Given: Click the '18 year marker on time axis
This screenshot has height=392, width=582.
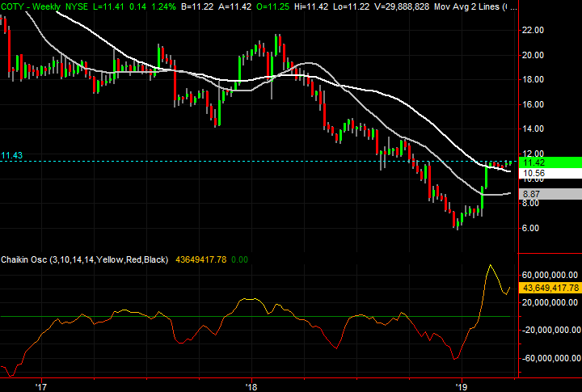Looking at the screenshot, I should pyautogui.click(x=251, y=386).
